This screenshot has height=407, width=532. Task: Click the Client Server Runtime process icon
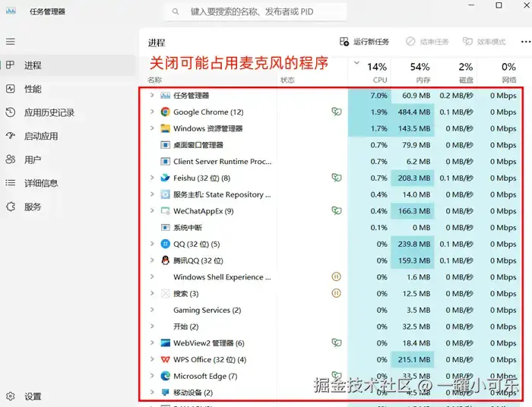(165, 161)
